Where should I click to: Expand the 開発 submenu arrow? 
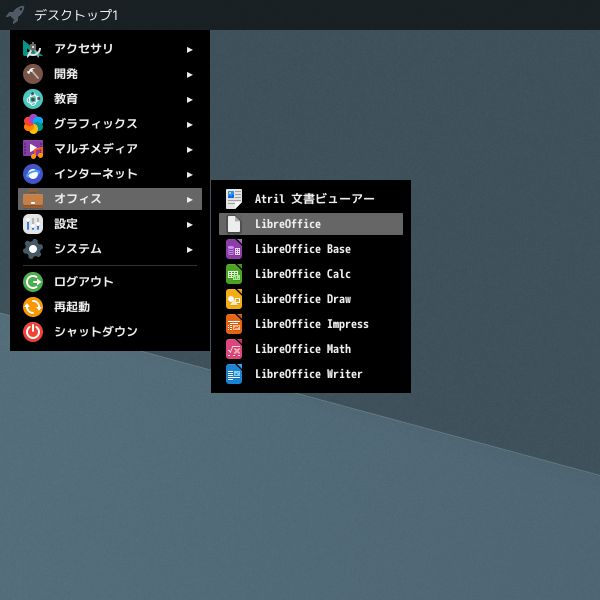click(x=189, y=75)
